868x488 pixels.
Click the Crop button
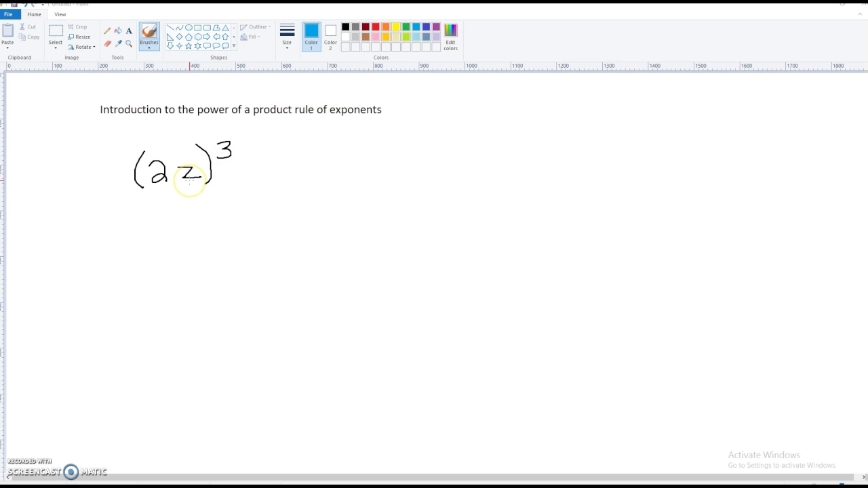point(77,27)
